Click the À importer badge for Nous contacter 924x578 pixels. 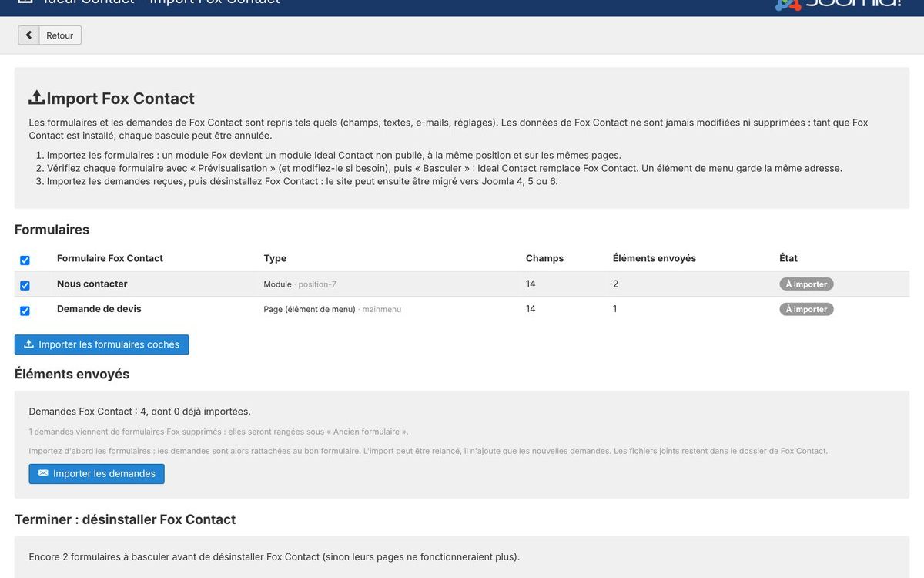pyautogui.click(x=806, y=284)
